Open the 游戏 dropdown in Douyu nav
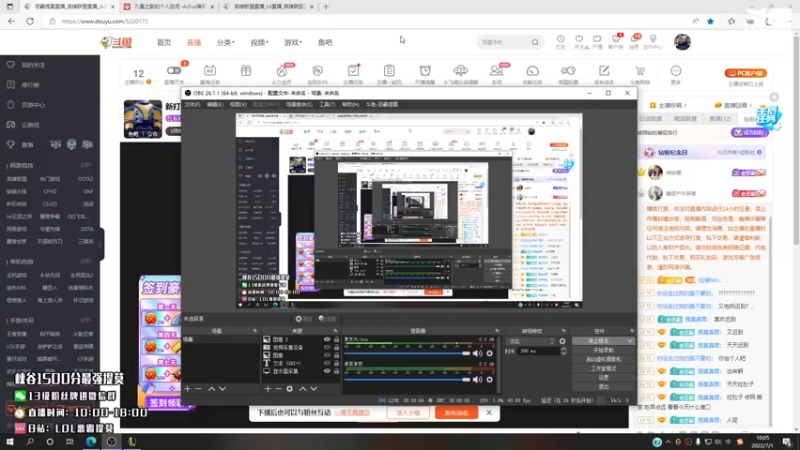The image size is (800, 450). [x=293, y=42]
